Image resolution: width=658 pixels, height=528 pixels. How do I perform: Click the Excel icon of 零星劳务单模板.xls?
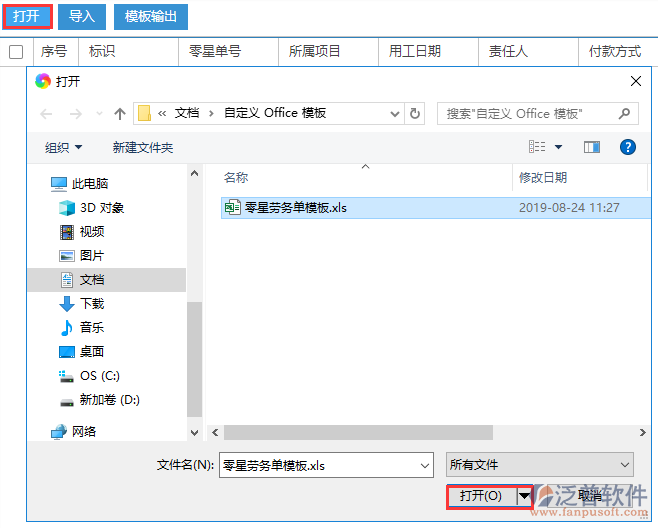[x=232, y=207]
